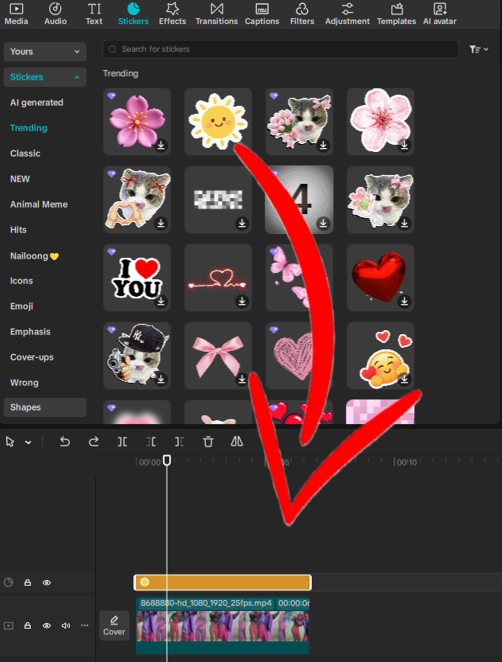Hide the sticker track
The width and height of the screenshot is (502, 662).
coord(47,583)
